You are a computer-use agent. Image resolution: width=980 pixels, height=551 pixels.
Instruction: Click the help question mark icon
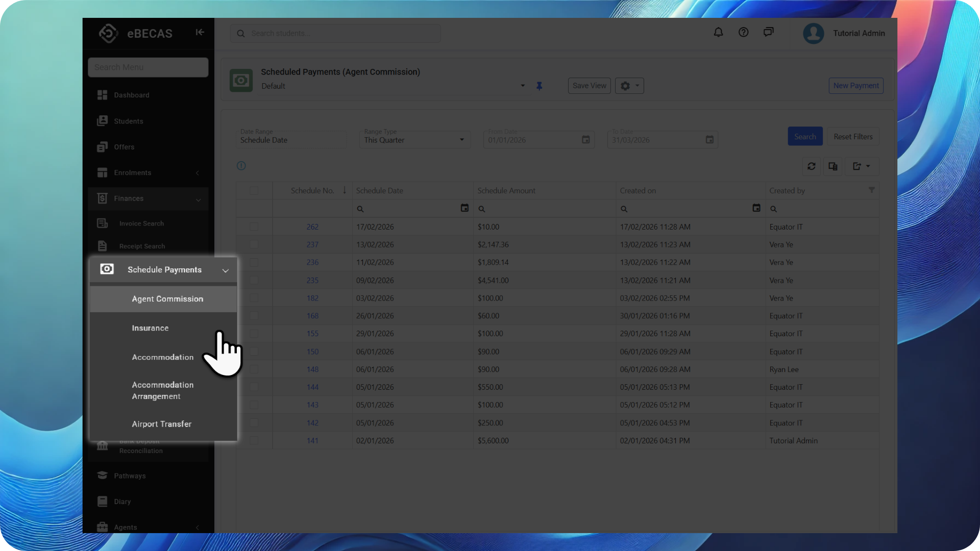tap(743, 33)
